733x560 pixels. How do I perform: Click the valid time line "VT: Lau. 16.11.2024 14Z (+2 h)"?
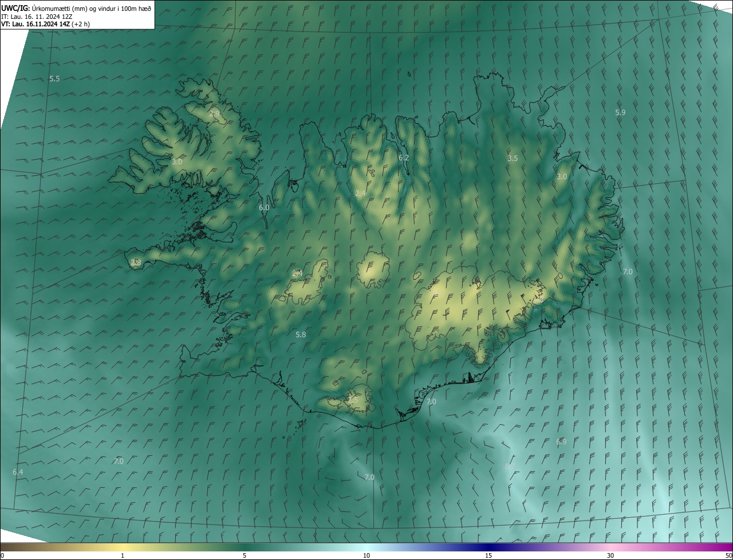[45, 24]
